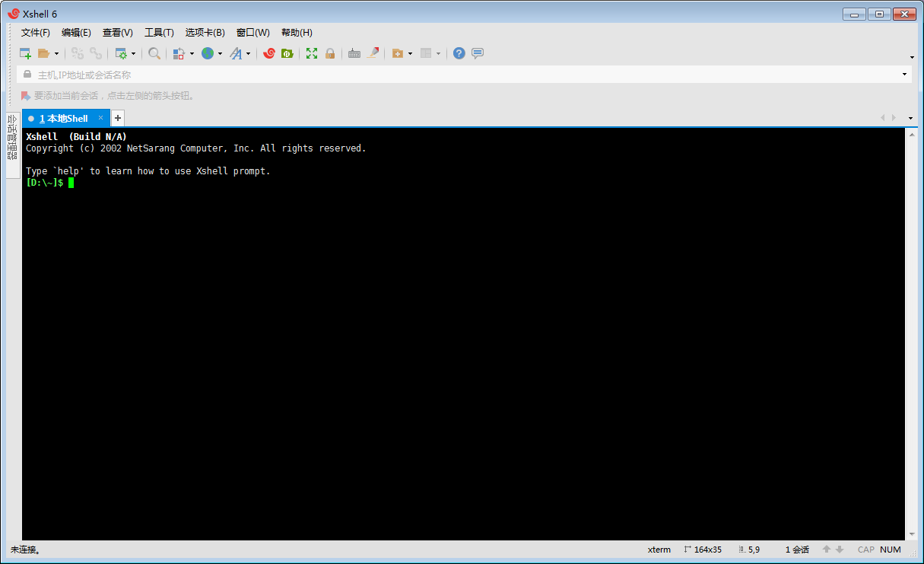The width and height of the screenshot is (924, 564).
Task: Click the CAP indicator in status bar
Action: (x=866, y=550)
